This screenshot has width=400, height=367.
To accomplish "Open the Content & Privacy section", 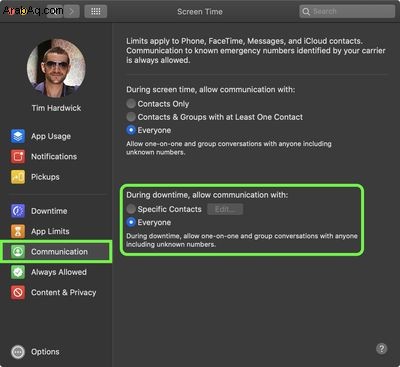I will point(64,292).
